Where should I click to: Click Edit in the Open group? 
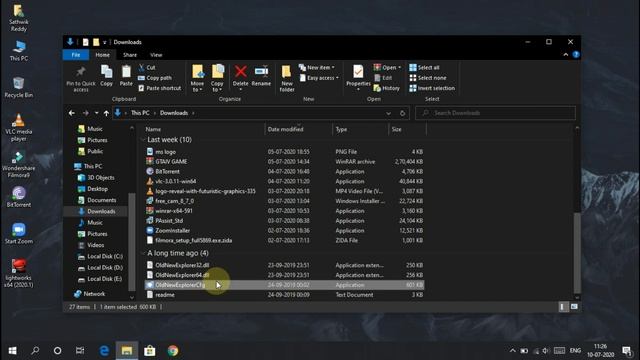(383, 78)
